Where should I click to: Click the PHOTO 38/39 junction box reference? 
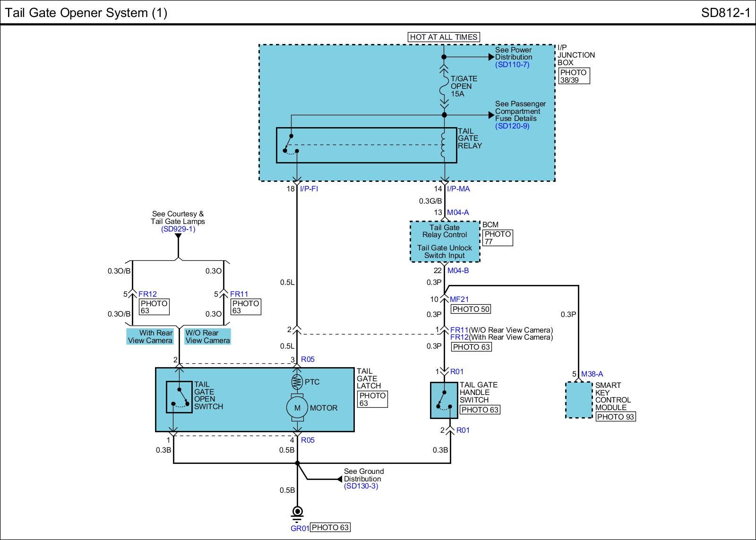click(574, 76)
